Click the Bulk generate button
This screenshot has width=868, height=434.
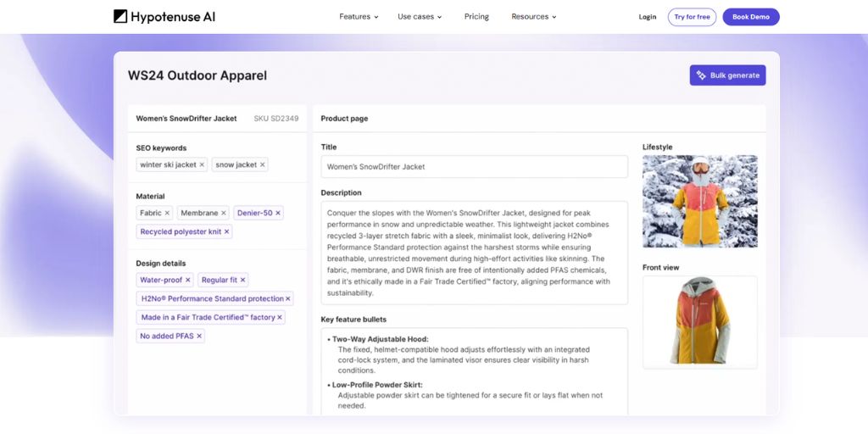(x=727, y=75)
